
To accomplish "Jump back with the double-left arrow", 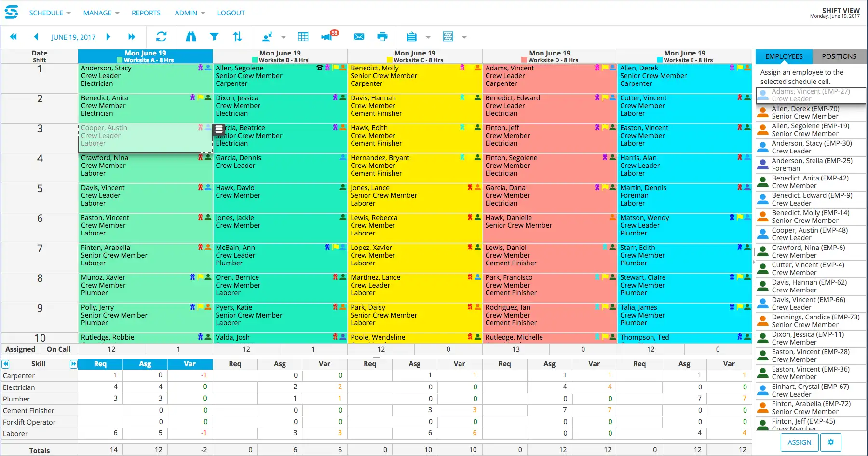I will [14, 37].
